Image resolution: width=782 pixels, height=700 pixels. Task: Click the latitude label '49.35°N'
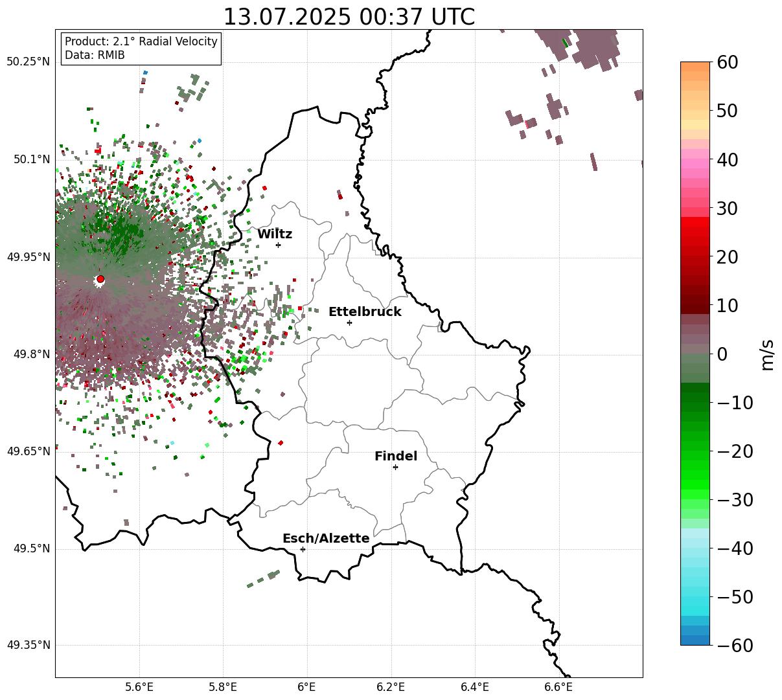pyautogui.click(x=28, y=645)
